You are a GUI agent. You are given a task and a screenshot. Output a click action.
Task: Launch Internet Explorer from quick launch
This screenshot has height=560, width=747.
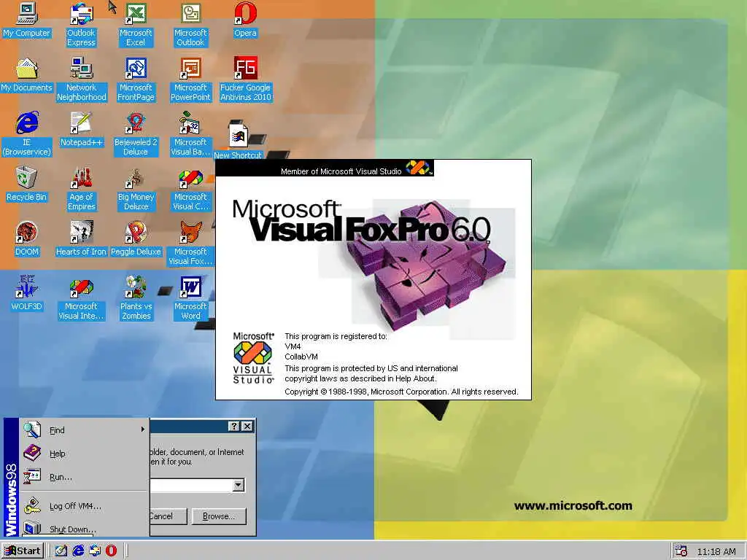pyautogui.click(x=78, y=551)
